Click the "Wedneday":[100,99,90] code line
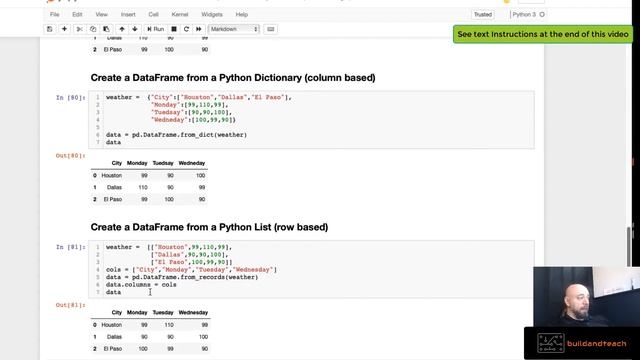The width and height of the screenshot is (640, 360). point(193,120)
